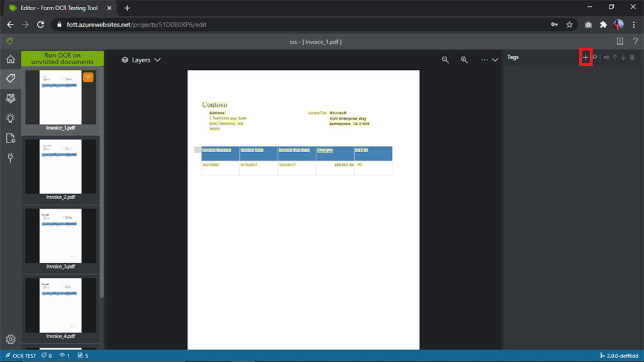This screenshot has height=362, width=644.
Task: Return to the Home screen
Action: point(9,58)
